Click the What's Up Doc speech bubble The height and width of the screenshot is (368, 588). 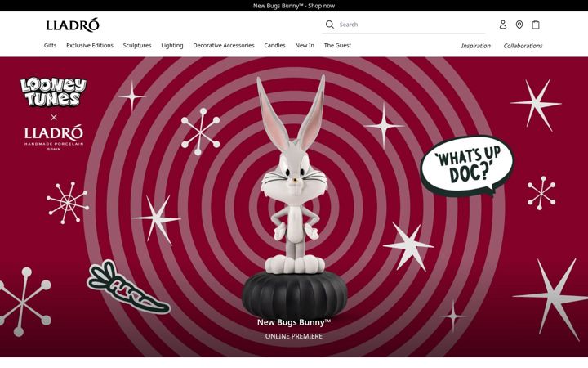(x=467, y=165)
